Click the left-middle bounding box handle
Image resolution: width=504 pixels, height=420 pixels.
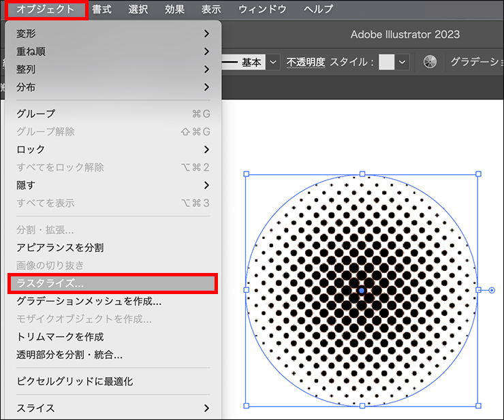tap(246, 290)
